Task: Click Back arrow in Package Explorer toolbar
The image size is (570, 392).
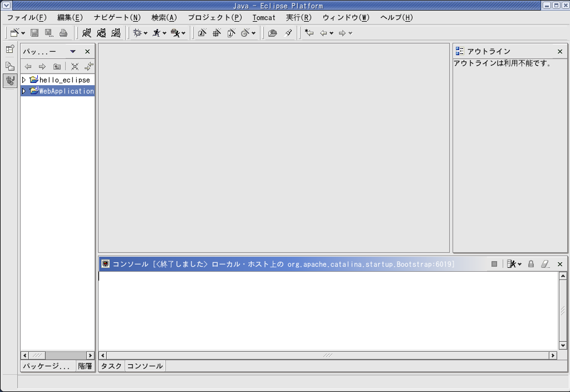Action: [28, 66]
